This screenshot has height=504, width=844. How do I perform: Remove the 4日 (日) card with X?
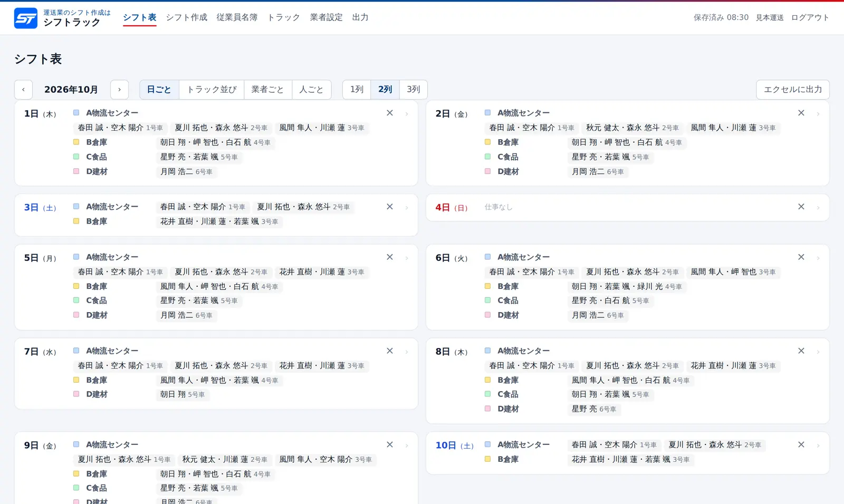tap(801, 207)
